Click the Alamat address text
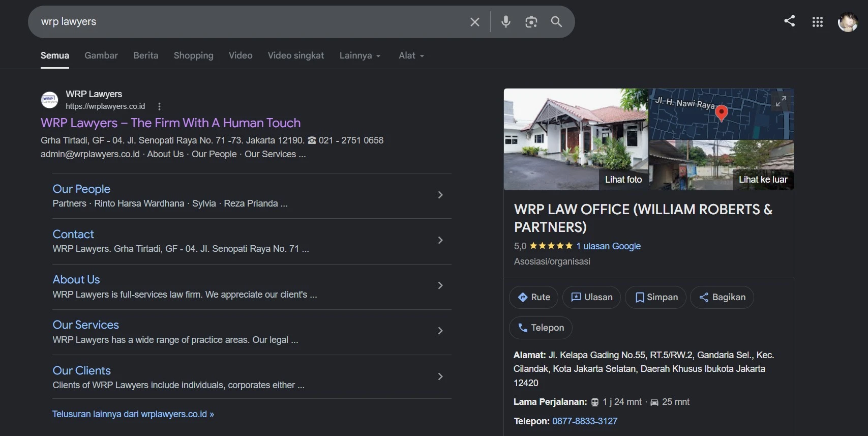Image resolution: width=868 pixels, height=436 pixels. tap(644, 369)
